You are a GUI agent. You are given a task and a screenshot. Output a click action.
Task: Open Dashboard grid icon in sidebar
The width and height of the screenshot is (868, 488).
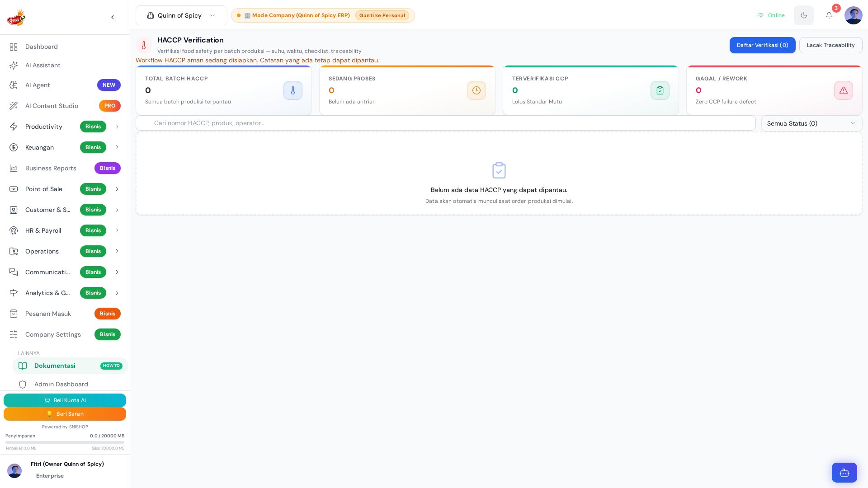click(x=14, y=47)
